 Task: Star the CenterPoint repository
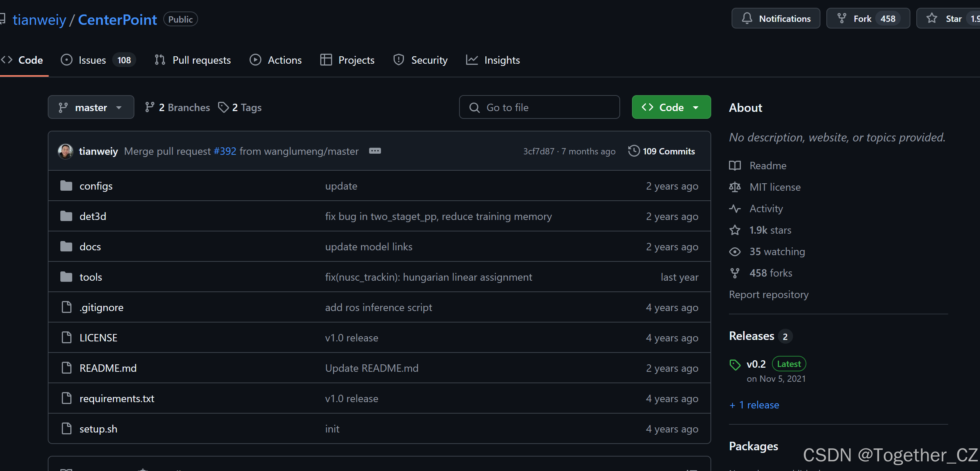(x=948, y=19)
